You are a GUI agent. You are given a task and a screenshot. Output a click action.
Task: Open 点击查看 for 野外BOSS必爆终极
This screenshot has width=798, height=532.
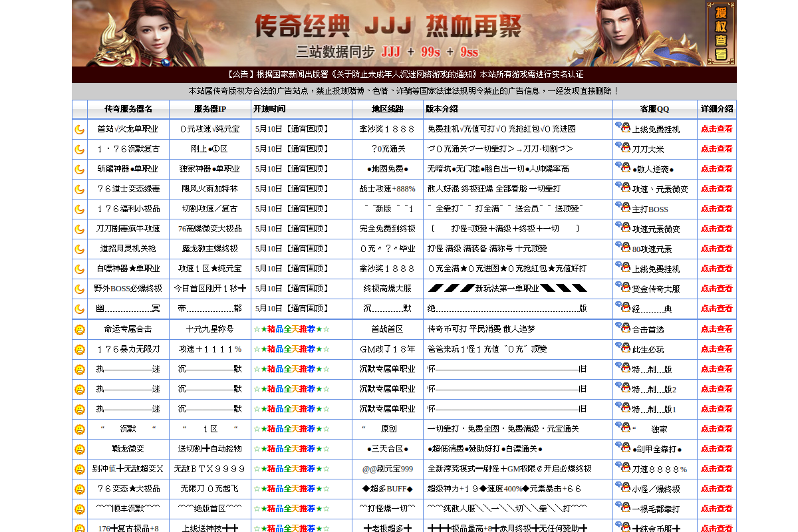(717, 289)
